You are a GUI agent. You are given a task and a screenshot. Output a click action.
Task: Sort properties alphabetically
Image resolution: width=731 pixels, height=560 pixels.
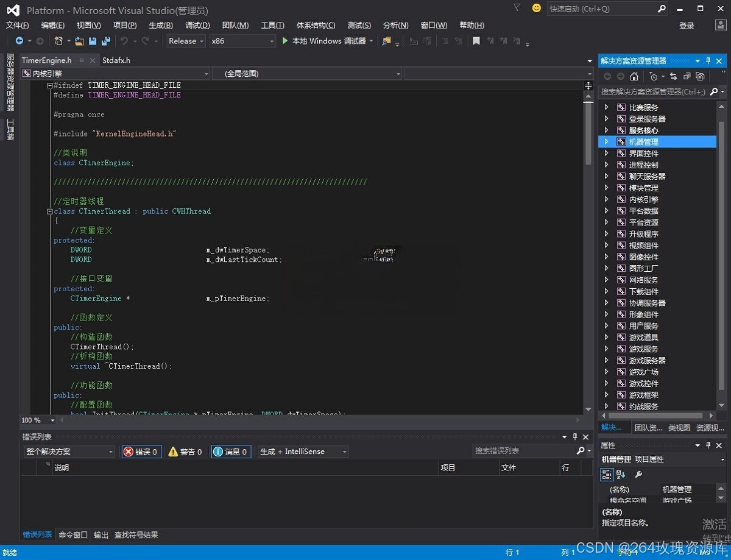[621, 474]
